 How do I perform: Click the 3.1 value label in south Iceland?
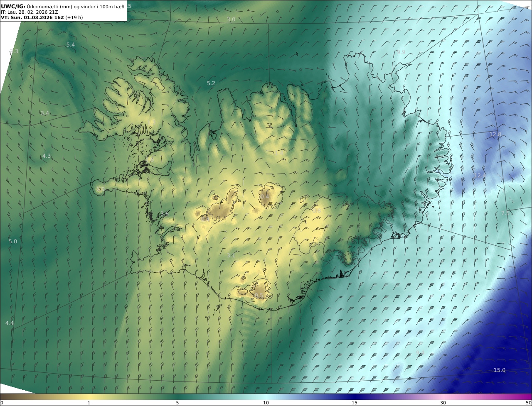click(x=231, y=256)
